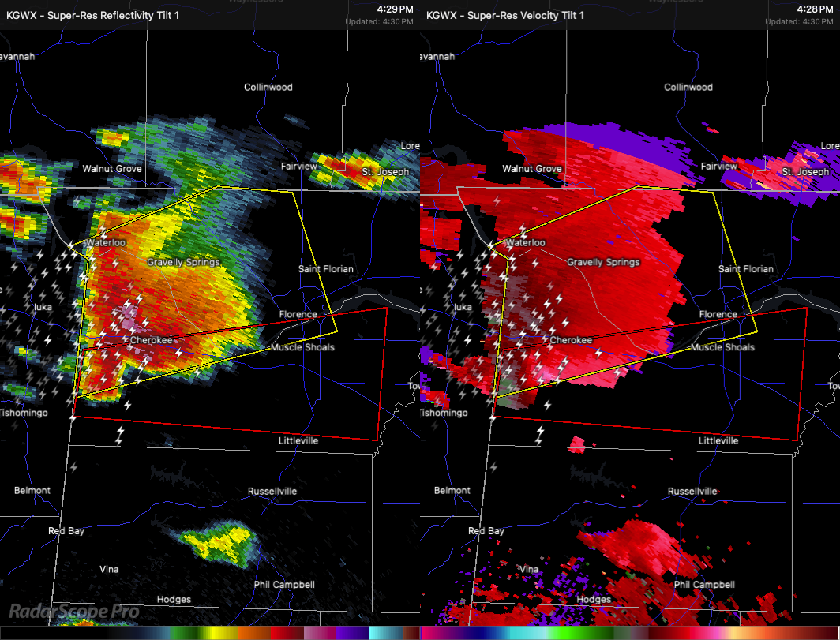This screenshot has width=840, height=640.
Task: Click Vina label in the reflectivity panel
Action: pos(109,569)
